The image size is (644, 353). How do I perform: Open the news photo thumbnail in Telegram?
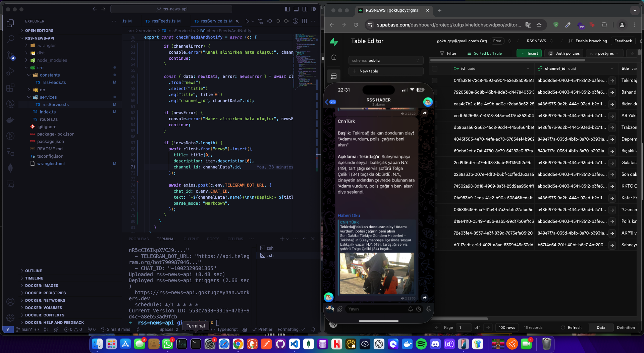377,273
